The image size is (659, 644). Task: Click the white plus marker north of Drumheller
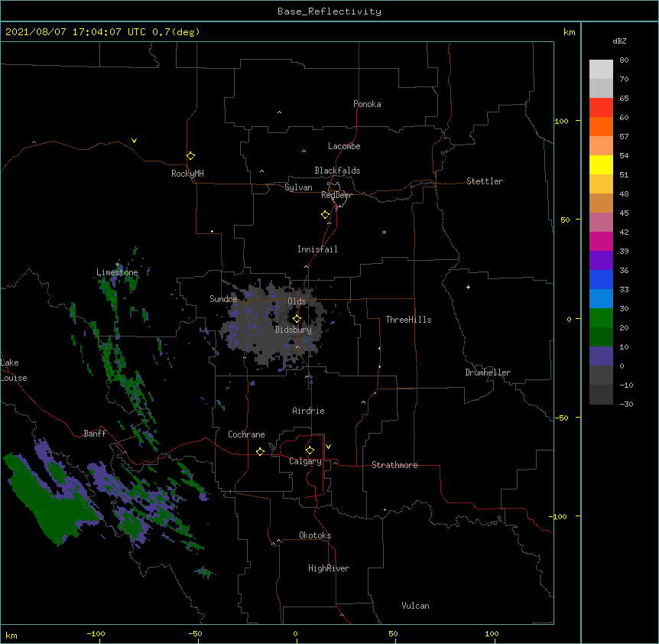468,287
